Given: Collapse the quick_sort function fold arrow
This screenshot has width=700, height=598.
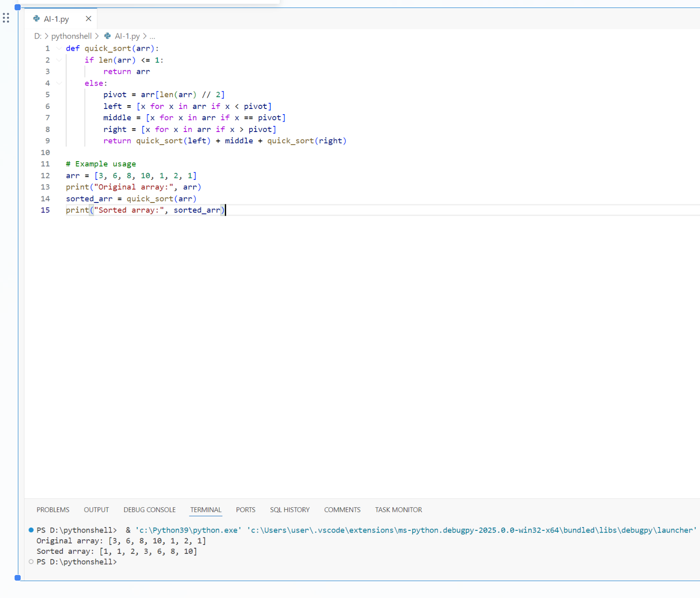Looking at the screenshot, I should [59, 48].
